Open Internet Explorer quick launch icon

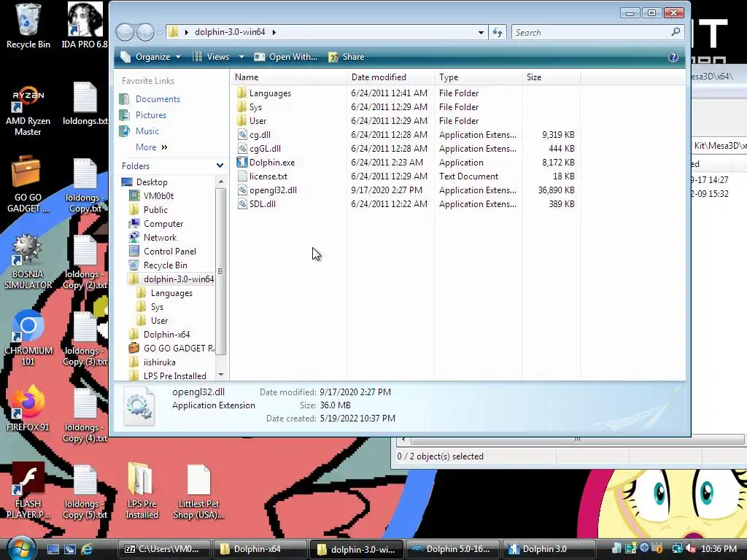click(x=87, y=549)
